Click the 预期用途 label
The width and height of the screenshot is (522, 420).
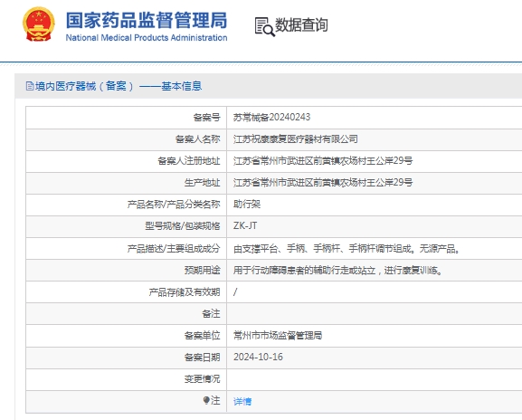pos(202,270)
